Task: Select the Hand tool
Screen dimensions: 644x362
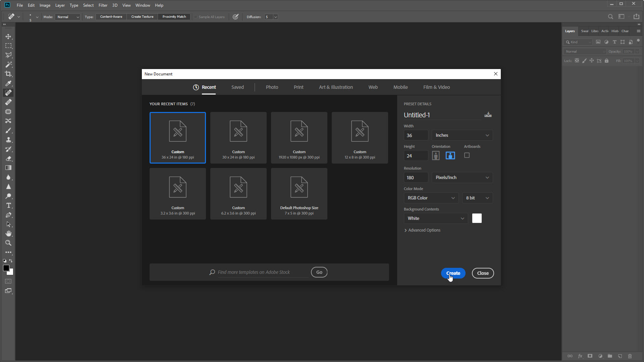Action: [x=8, y=234]
